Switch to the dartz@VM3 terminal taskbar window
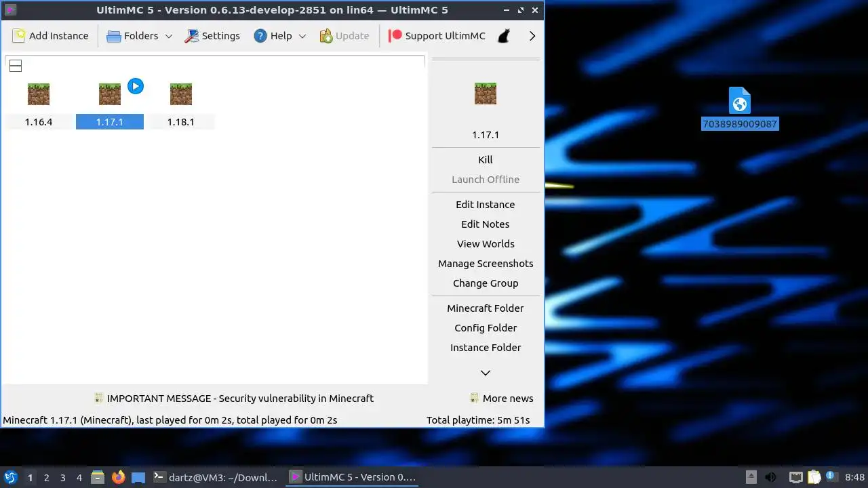 coord(216,477)
